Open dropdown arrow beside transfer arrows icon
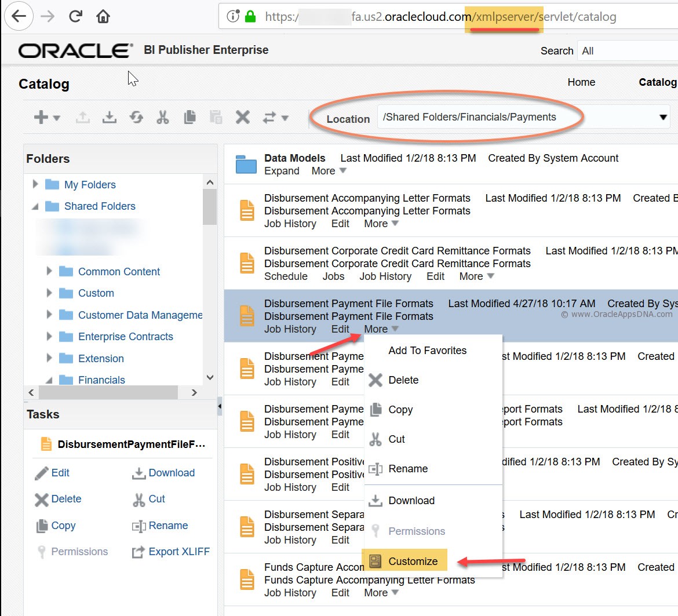 285,118
